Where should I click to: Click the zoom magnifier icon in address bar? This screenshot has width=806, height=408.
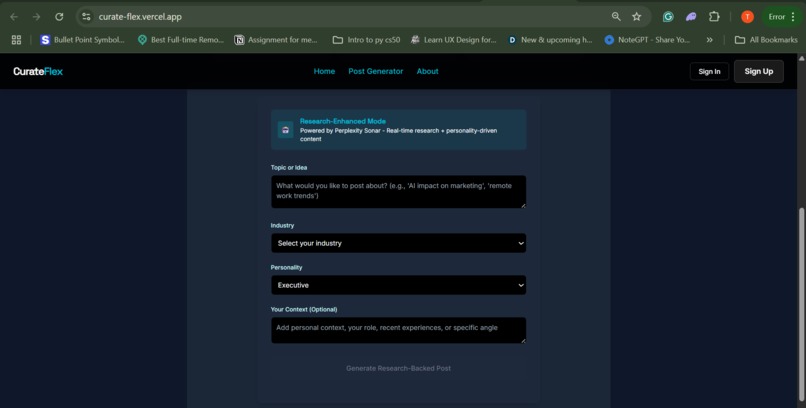[616, 17]
